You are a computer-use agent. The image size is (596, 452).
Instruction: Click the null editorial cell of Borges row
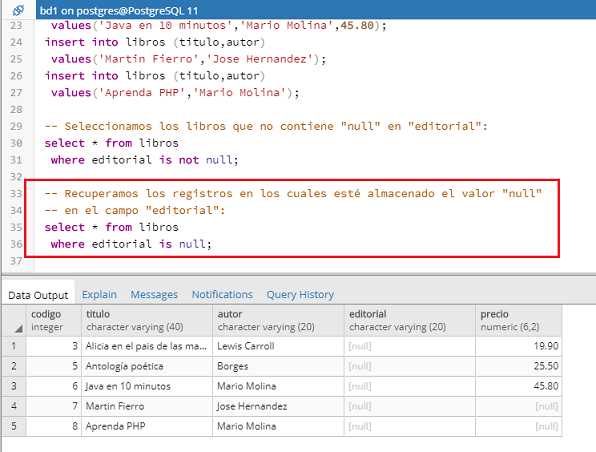pos(410,366)
